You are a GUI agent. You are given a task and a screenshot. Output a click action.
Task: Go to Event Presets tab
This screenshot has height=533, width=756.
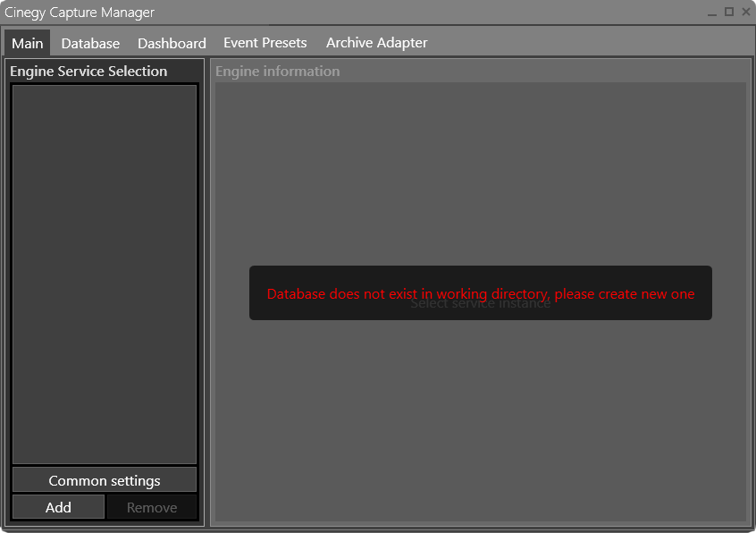pos(265,43)
